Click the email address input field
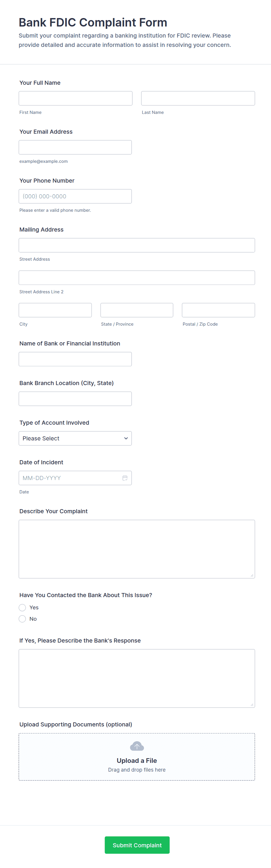Image resolution: width=271 pixels, height=868 pixels. 75,147
